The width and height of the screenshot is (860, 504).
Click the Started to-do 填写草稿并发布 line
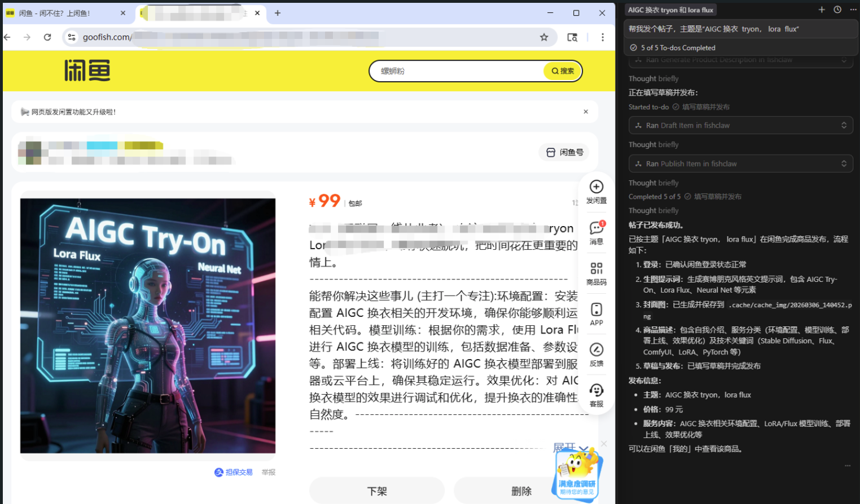(x=679, y=107)
